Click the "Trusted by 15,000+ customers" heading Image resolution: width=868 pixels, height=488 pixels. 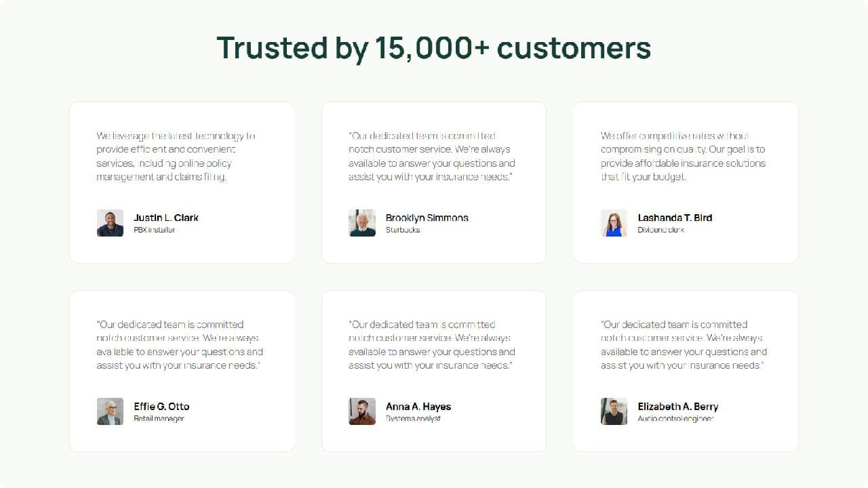[434, 48]
